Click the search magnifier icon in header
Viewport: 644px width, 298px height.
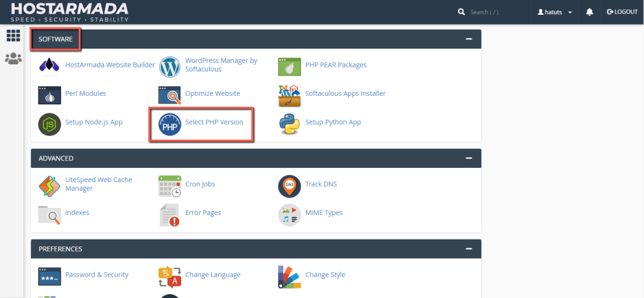click(x=461, y=12)
